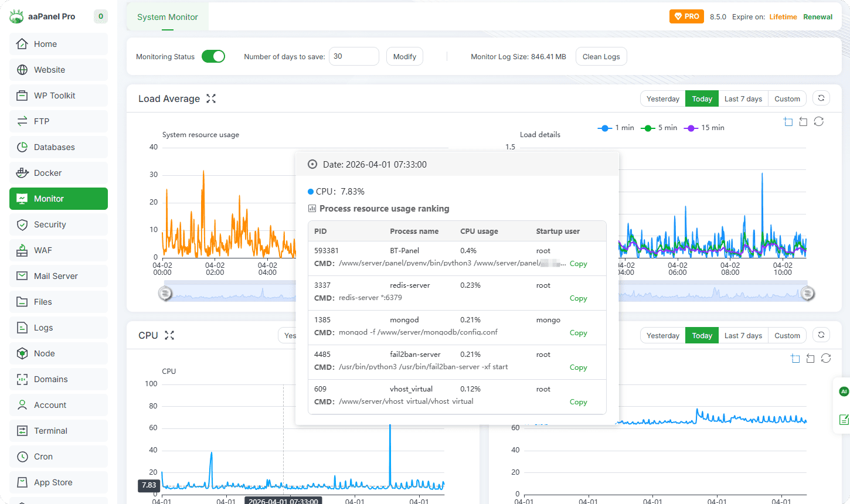Open the Cron clock icon
The height and width of the screenshot is (504, 850).
[22, 457]
